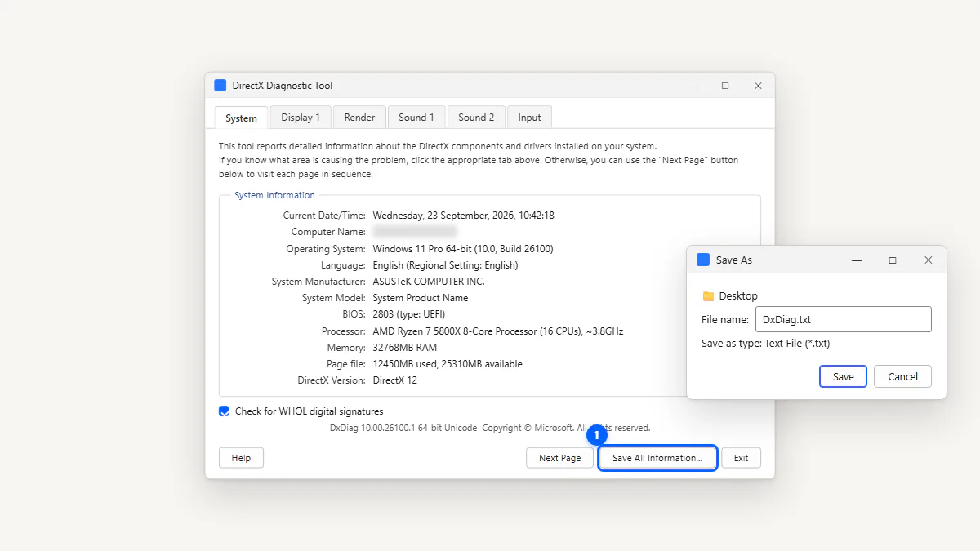Click the Desktop location label
Screen dimensions: 980x551
pyautogui.click(x=738, y=296)
